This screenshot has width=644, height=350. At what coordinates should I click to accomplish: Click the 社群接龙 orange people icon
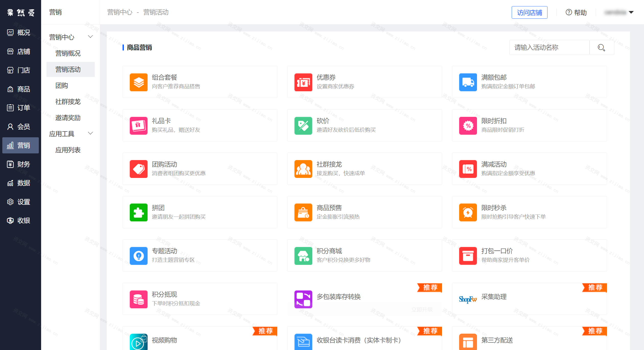[x=303, y=169]
